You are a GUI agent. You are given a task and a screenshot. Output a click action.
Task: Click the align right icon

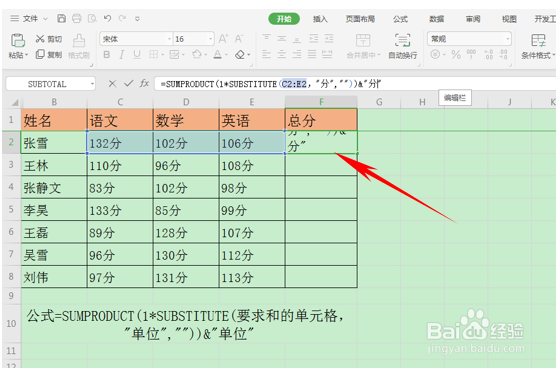pos(297,54)
